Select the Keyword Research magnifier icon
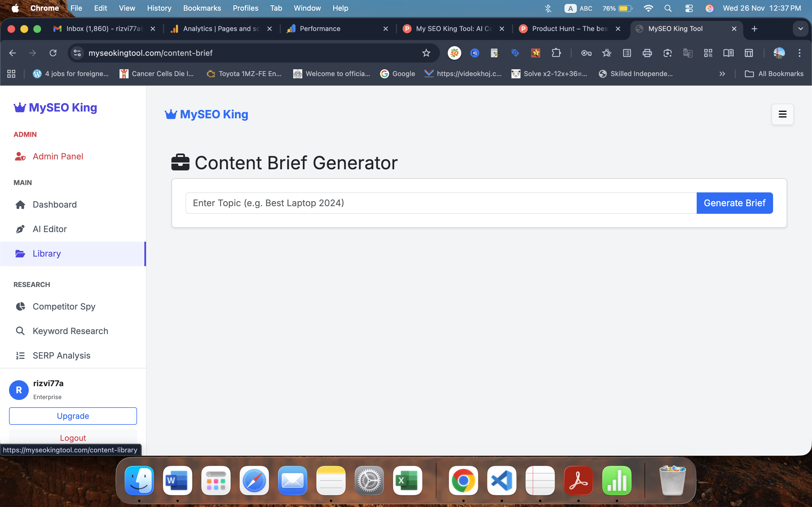812x507 pixels. tap(20, 331)
